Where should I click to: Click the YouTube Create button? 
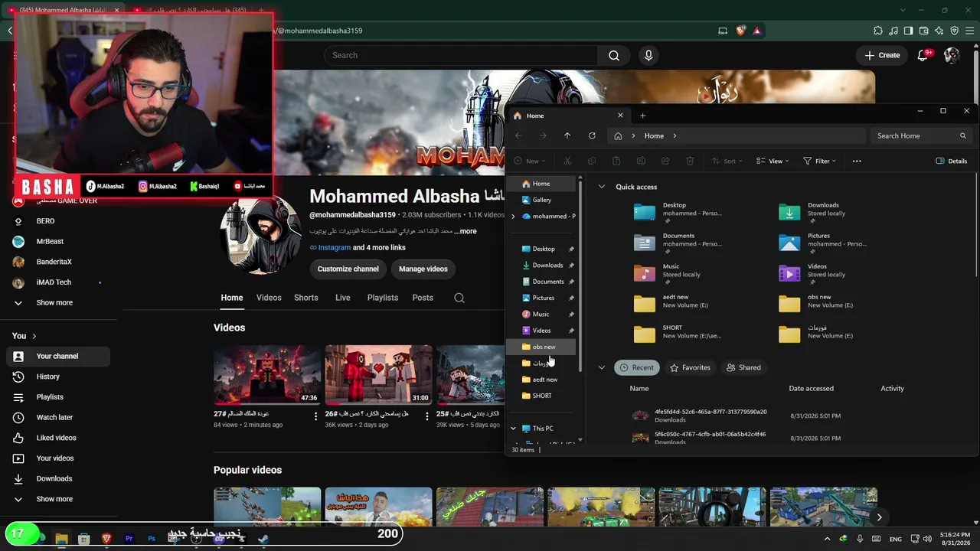pos(882,55)
